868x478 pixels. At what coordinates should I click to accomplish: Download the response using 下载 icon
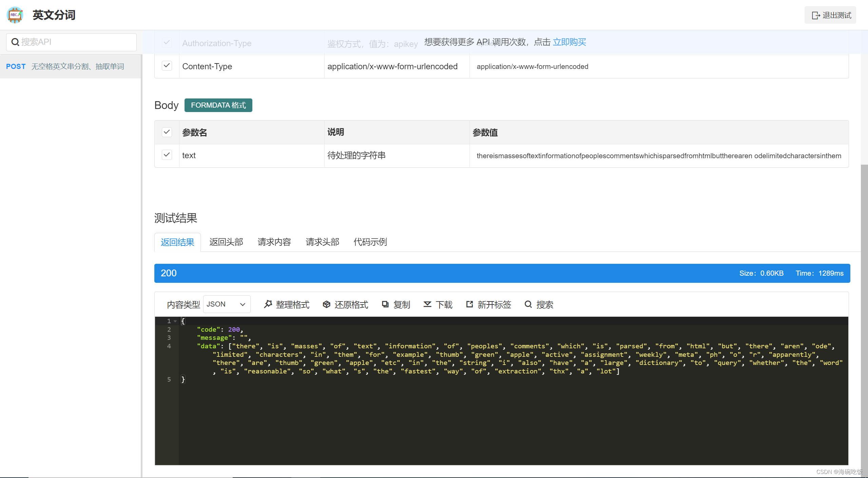pos(427,304)
